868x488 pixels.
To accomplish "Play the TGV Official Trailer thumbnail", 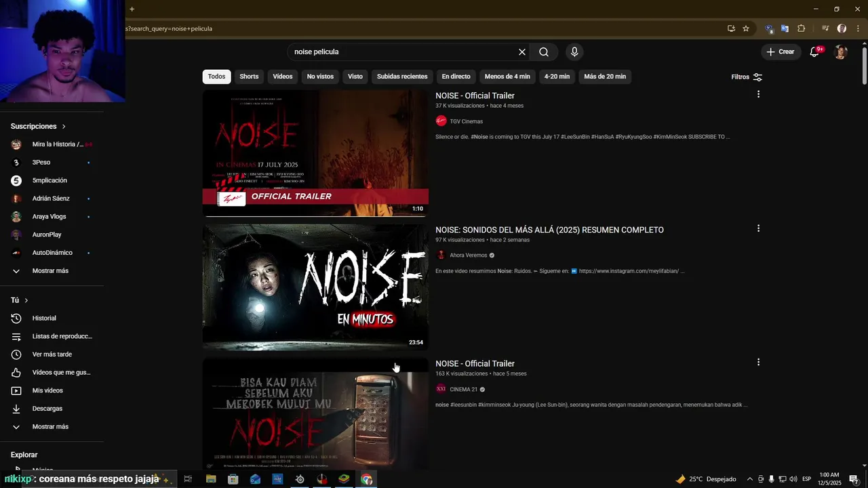I will (315, 153).
